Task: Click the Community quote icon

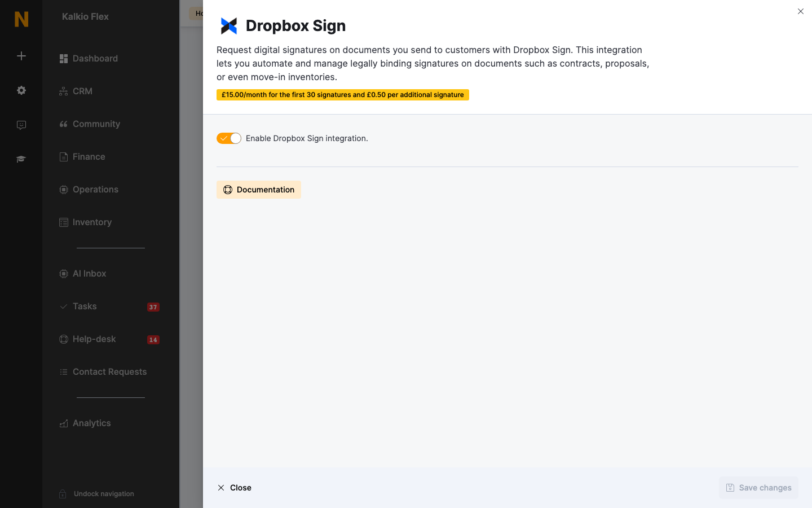Action: pyautogui.click(x=64, y=124)
